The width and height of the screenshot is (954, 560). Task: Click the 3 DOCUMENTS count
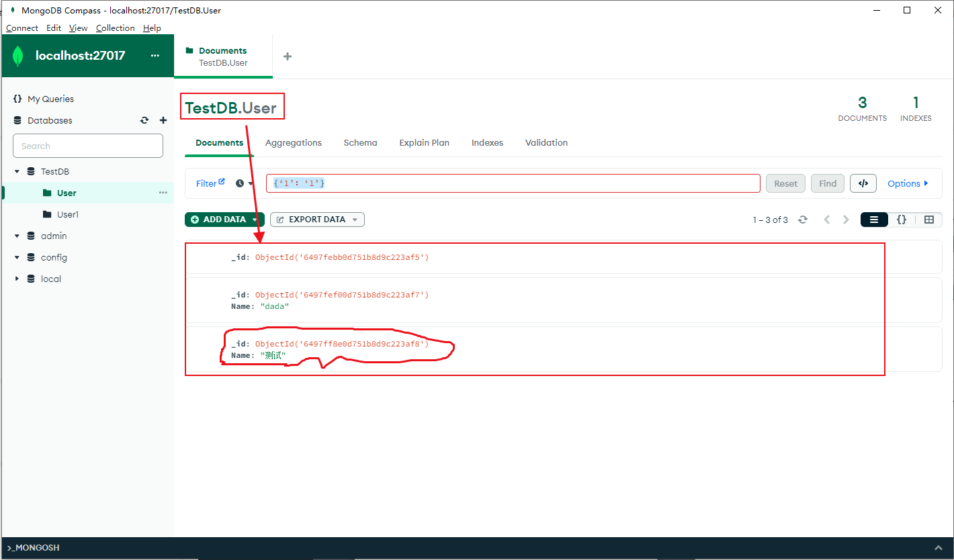coord(863,109)
